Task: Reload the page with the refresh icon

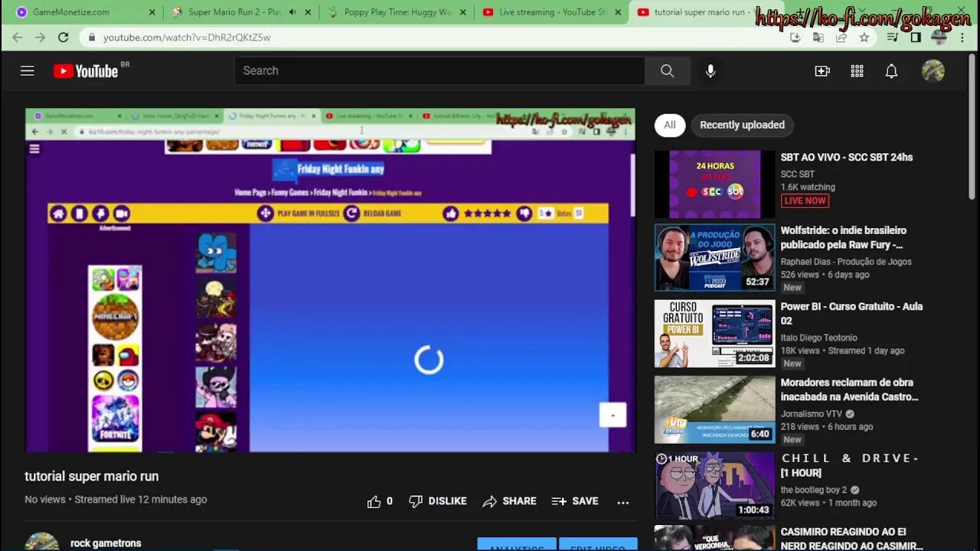Action: coord(64,37)
